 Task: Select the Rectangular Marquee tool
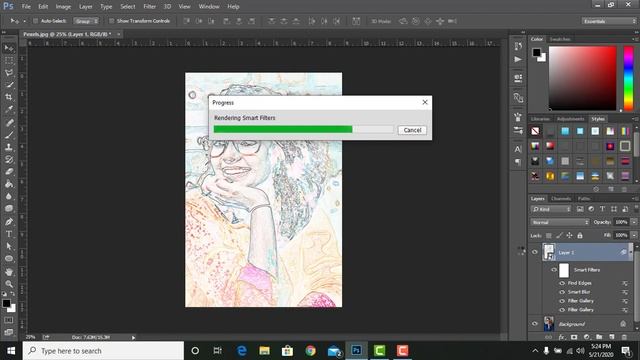[x=9, y=60]
